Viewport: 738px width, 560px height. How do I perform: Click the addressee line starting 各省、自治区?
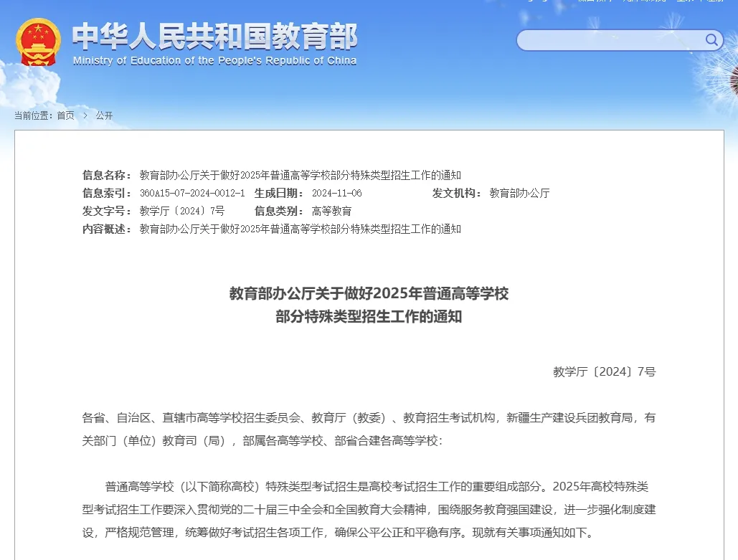point(369,430)
